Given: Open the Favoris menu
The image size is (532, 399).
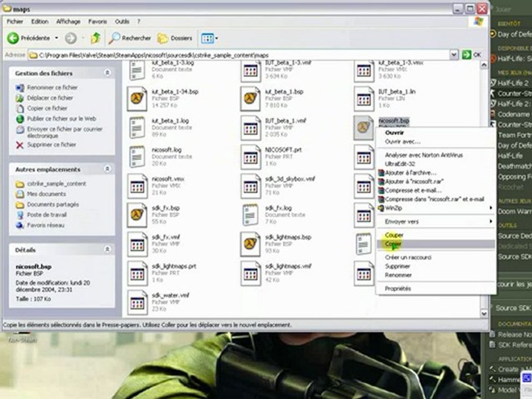Looking at the screenshot, I should (98, 22).
